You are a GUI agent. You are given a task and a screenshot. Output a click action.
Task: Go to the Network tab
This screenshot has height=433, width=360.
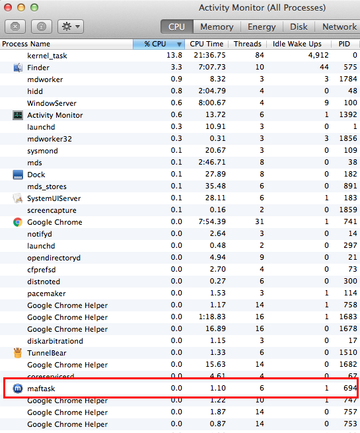tap(339, 27)
